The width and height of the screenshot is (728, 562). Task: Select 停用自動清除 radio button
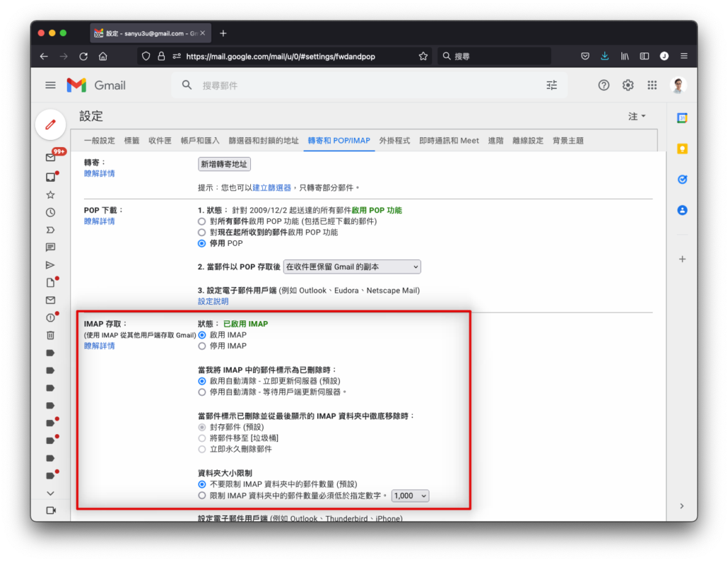(x=202, y=392)
